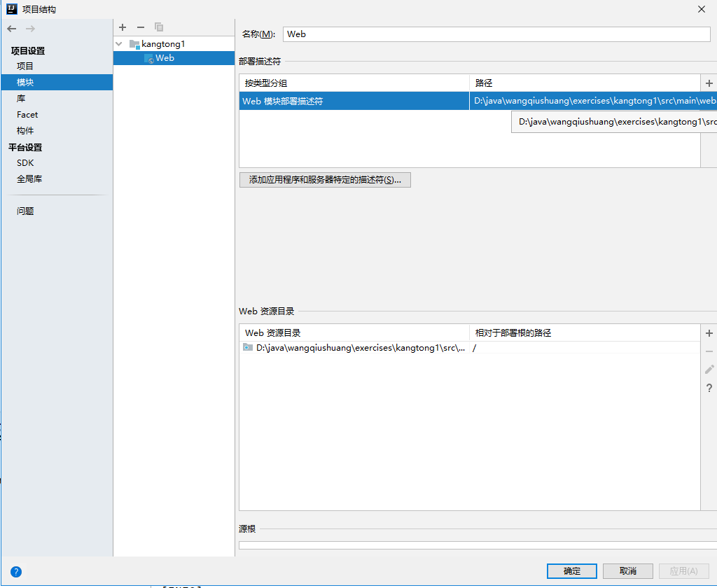Image resolution: width=717 pixels, height=588 pixels.
Task: Edit Web resource directory with pencil icon
Action: (709, 370)
